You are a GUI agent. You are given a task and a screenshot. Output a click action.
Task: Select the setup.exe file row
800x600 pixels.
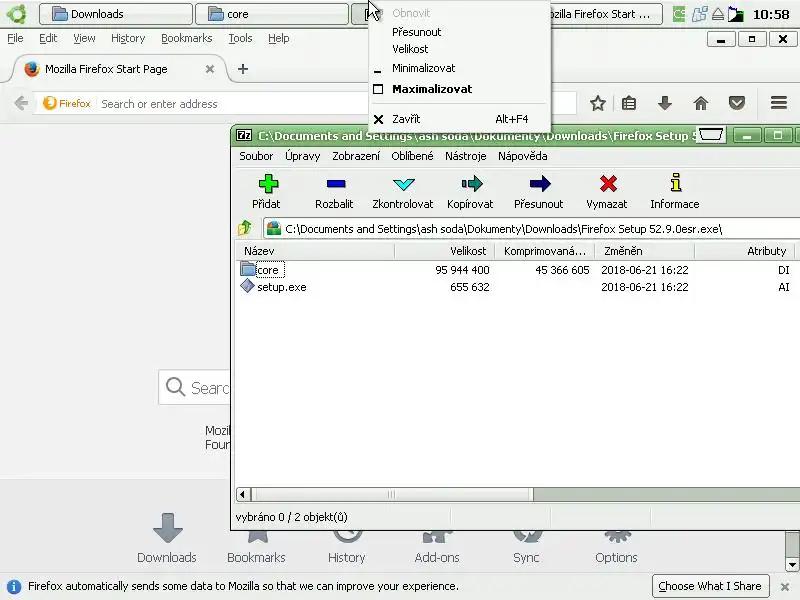click(515, 287)
